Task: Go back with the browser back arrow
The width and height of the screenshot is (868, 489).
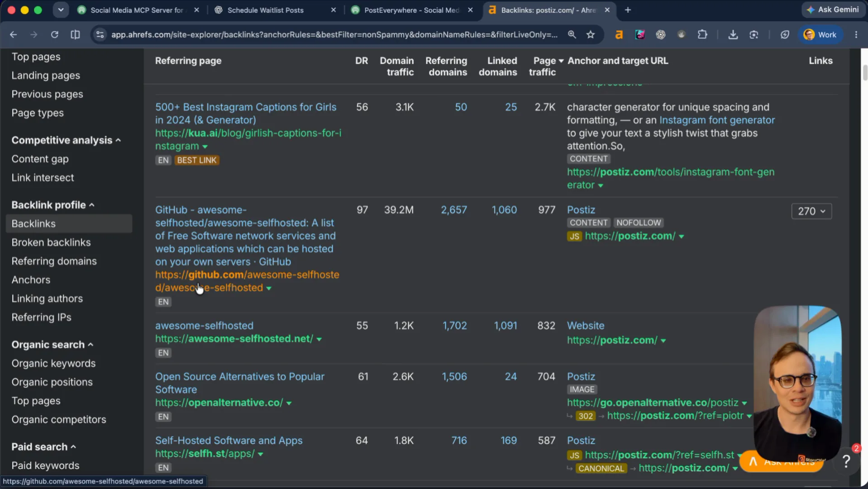Action: pos(14,35)
